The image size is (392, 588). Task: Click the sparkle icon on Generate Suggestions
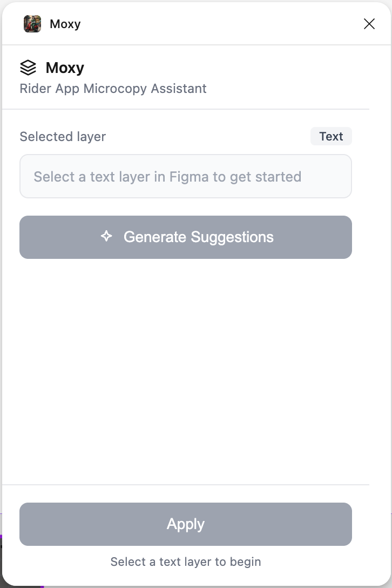point(106,236)
